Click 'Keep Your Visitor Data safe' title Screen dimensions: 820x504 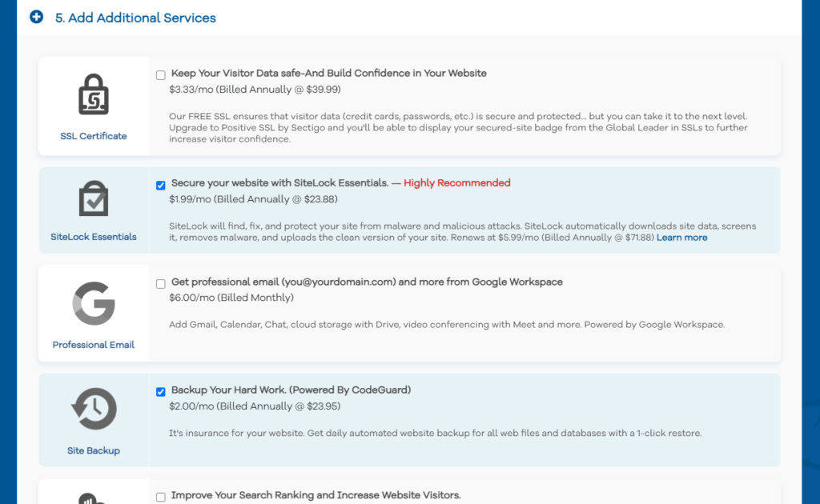point(329,74)
